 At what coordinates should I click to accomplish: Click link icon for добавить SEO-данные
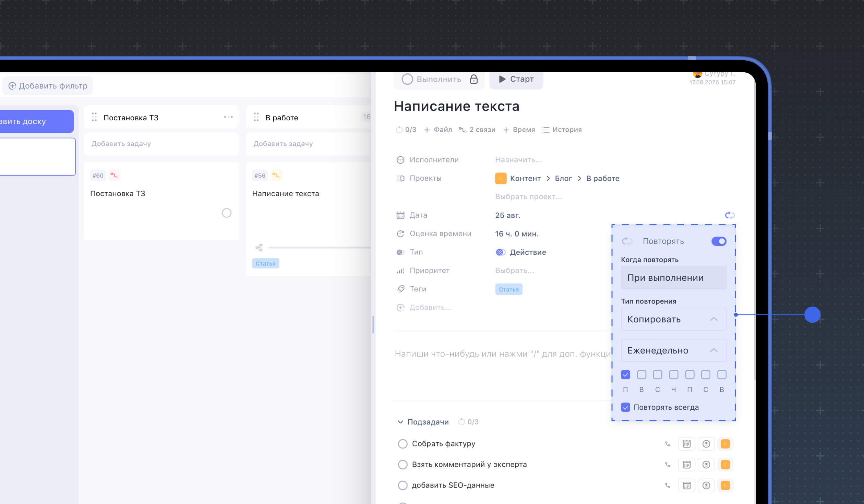[668, 485]
